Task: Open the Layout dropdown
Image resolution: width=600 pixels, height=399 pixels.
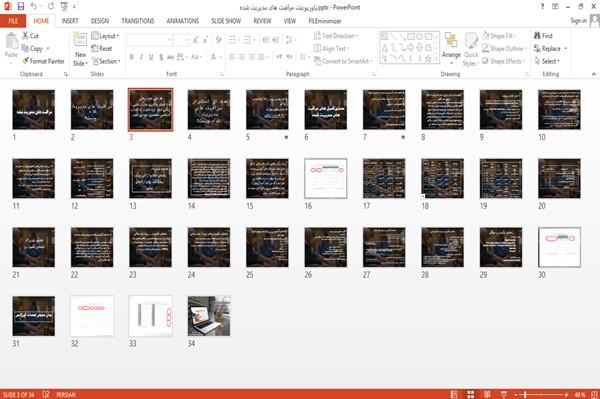Action: point(105,36)
